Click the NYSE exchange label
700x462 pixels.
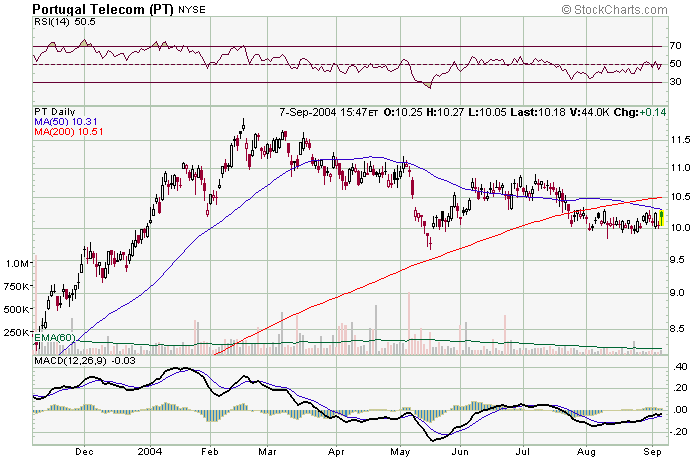click(x=192, y=9)
